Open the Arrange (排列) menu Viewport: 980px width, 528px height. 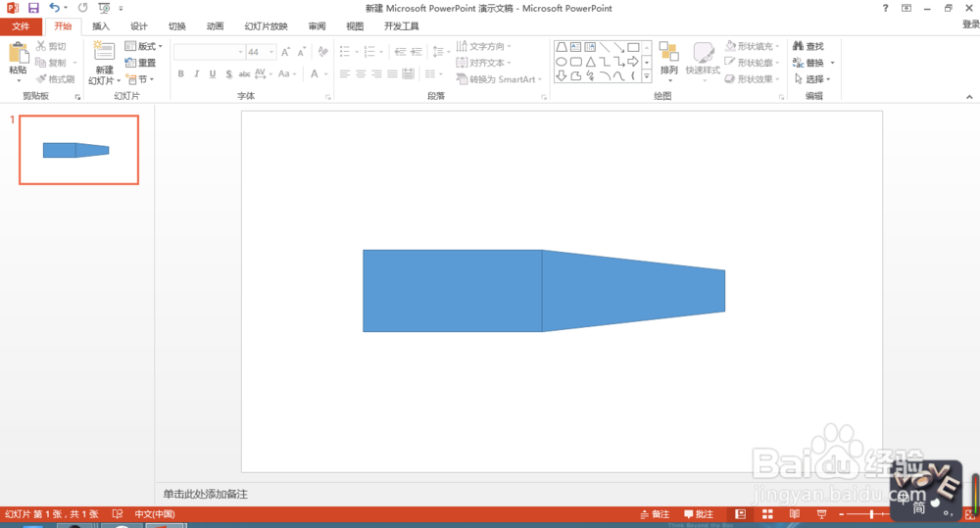tap(668, 62)
